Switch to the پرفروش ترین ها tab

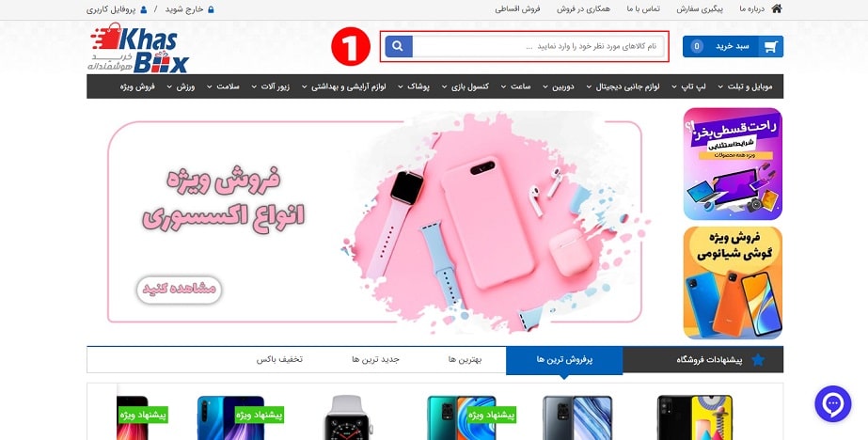point(564,360)
